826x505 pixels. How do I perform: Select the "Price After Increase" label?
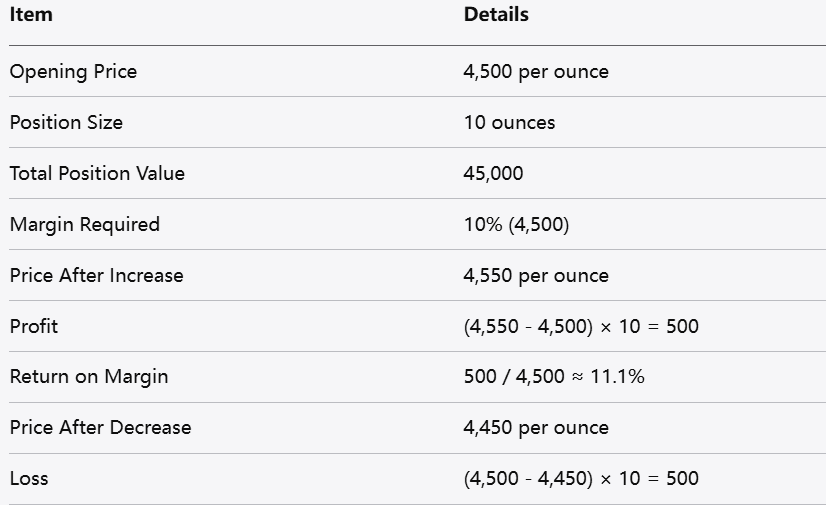[x=96, y=275]
